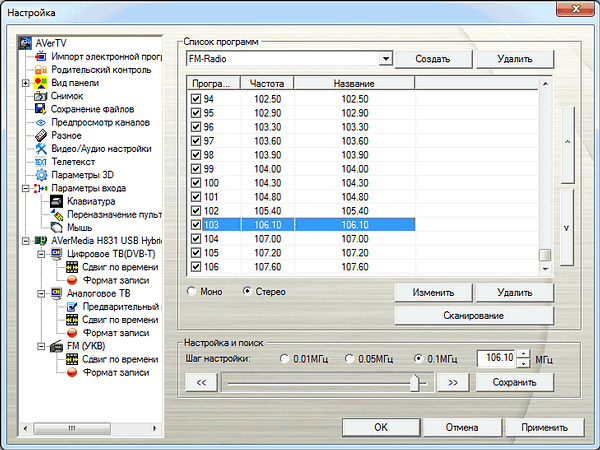Click the frequency tuning slider handle
The width and height of the screenshot is (600, 450).
[x=415, y=383]
